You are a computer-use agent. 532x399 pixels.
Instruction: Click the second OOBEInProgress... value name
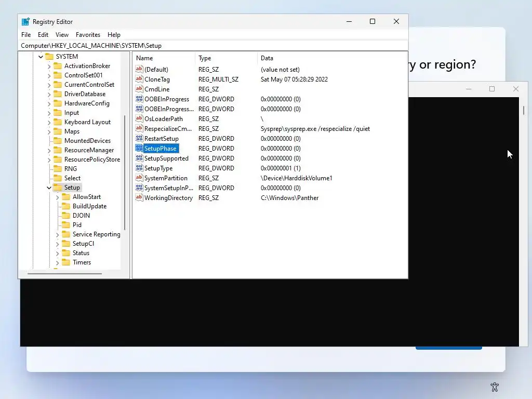[169, 109]
